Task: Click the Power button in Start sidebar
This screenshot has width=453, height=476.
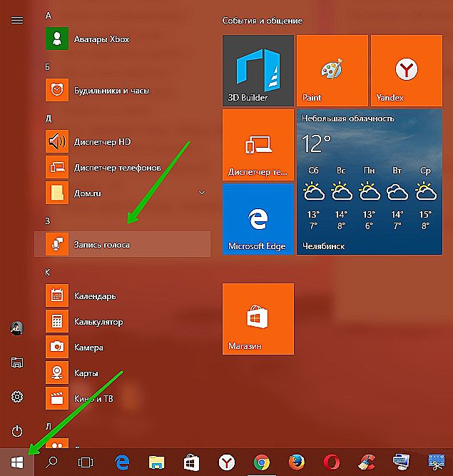Action: pyautogui.click(x=17, y=431)
